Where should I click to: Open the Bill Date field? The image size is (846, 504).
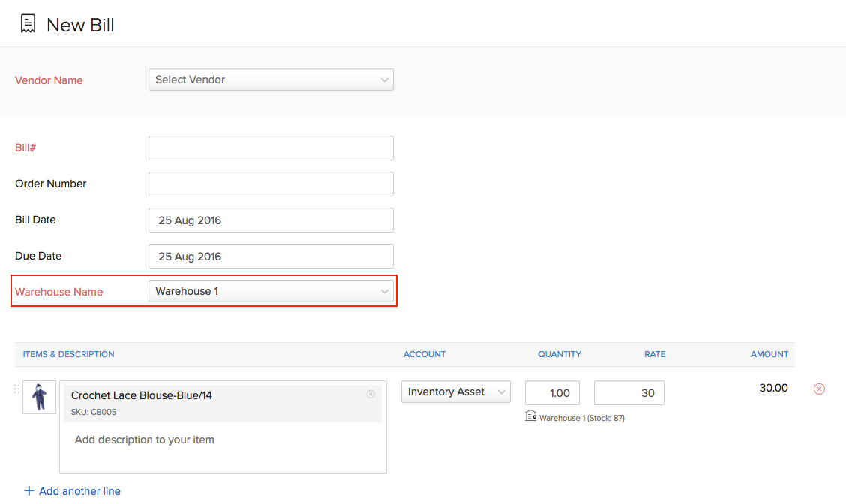click(x=271, y=220)
